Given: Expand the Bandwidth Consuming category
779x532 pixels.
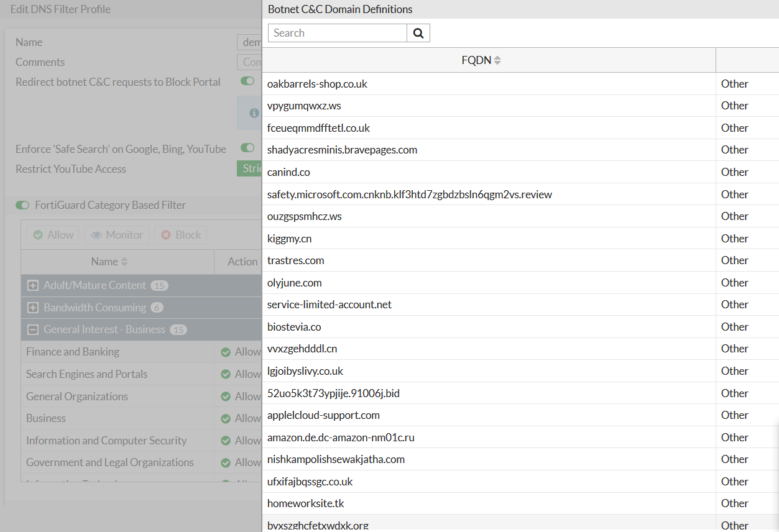Looking at the screenshot, I should (32, 307).
